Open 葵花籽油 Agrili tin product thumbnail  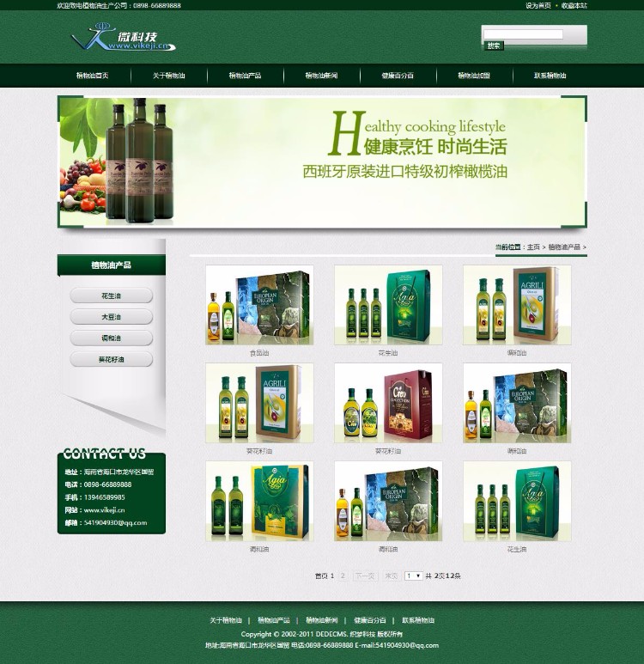click(259, 403)
